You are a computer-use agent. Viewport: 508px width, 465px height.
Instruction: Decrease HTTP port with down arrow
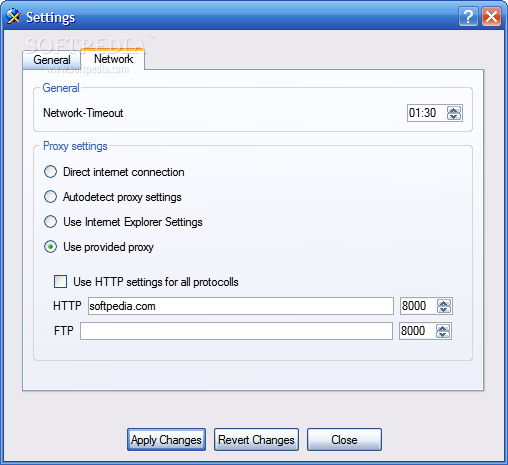444,309
